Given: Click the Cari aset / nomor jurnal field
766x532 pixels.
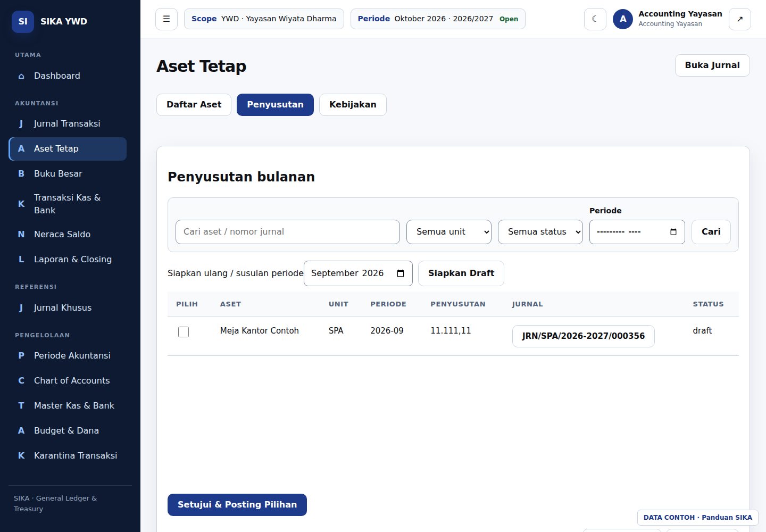Looking at the screenshot, I should (288, 232).
